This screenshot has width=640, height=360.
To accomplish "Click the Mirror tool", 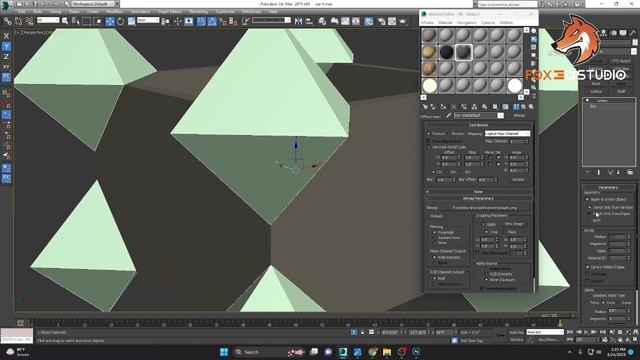I will [x=298, y=21].
